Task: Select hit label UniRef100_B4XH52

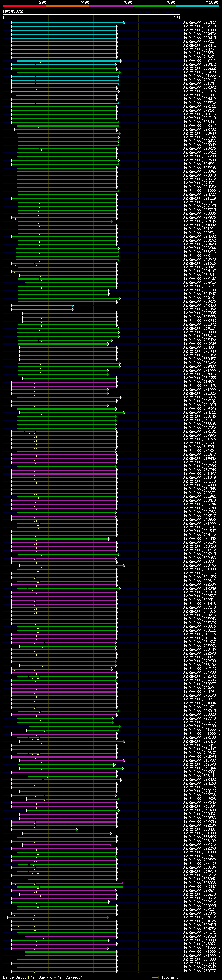Action: [x=199, y=309]
